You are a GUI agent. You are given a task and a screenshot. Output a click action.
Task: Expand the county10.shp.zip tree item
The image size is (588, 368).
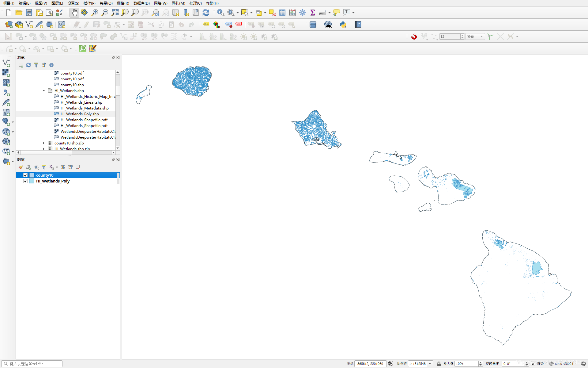tap(44, 143)
